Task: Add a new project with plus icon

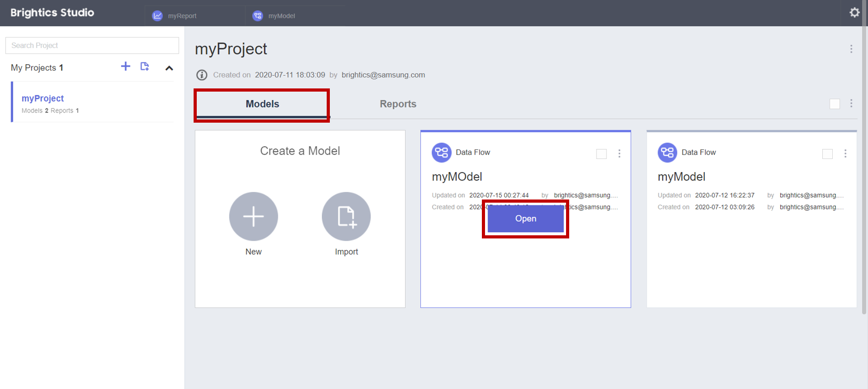Action: (x=125, y=66)
